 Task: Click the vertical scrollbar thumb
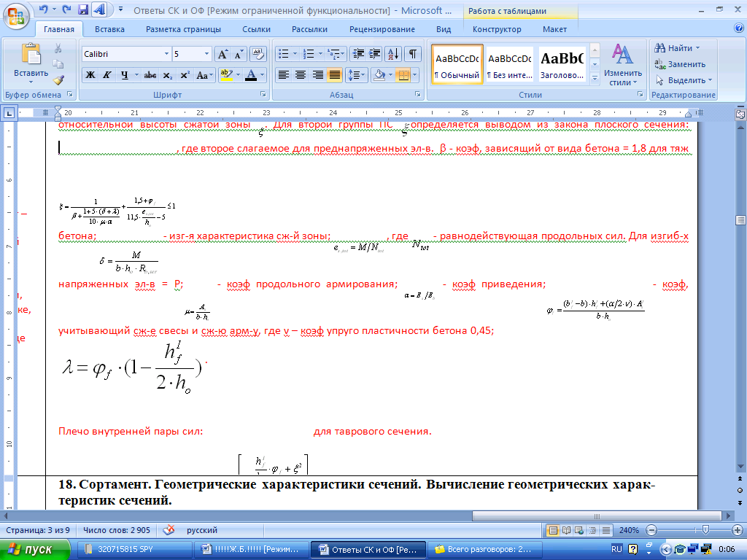point(740,220)
